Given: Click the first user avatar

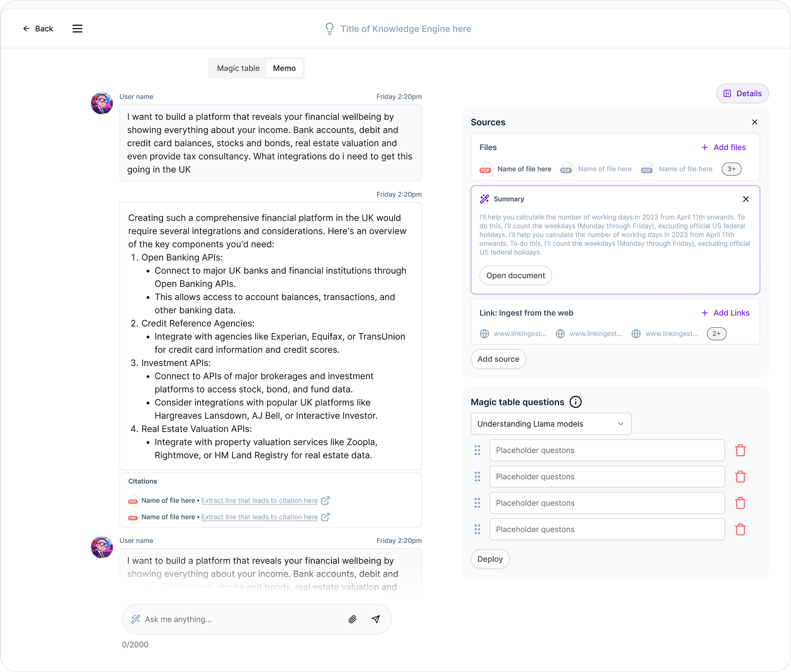Looking at the screenshot, I should 102,103.
